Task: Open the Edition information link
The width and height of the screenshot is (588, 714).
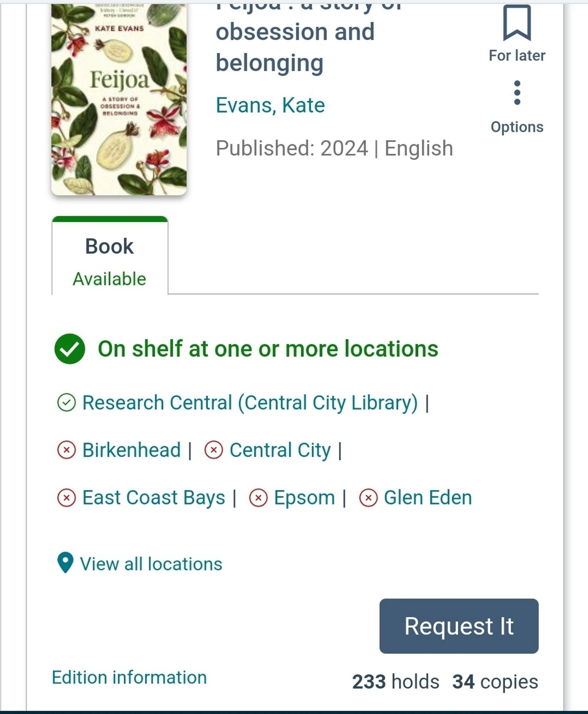Action: tap(129, 678)
